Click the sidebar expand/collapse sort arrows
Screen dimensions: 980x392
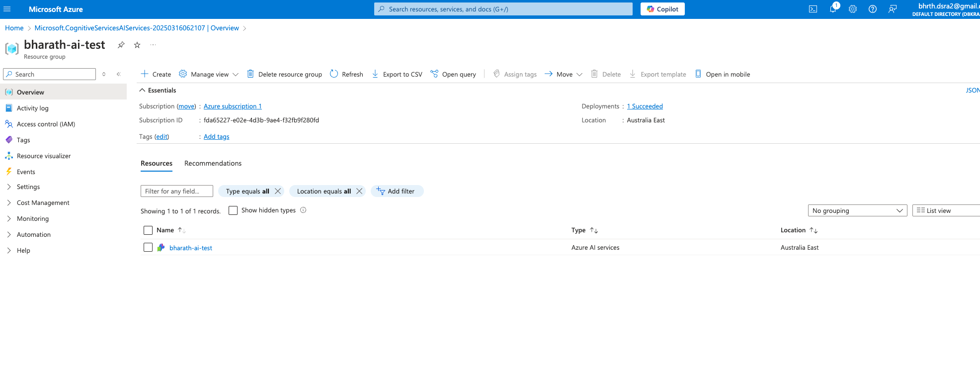point(104,74)
